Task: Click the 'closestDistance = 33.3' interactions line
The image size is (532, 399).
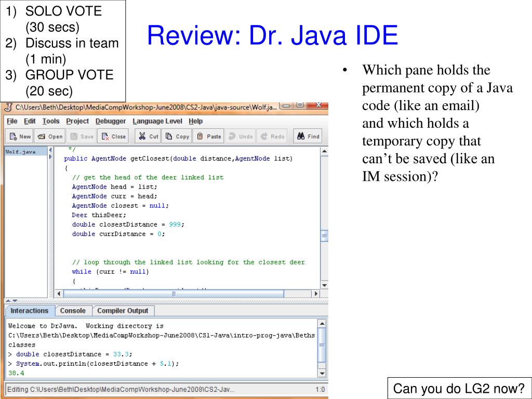Action: (x=70, y=354)
